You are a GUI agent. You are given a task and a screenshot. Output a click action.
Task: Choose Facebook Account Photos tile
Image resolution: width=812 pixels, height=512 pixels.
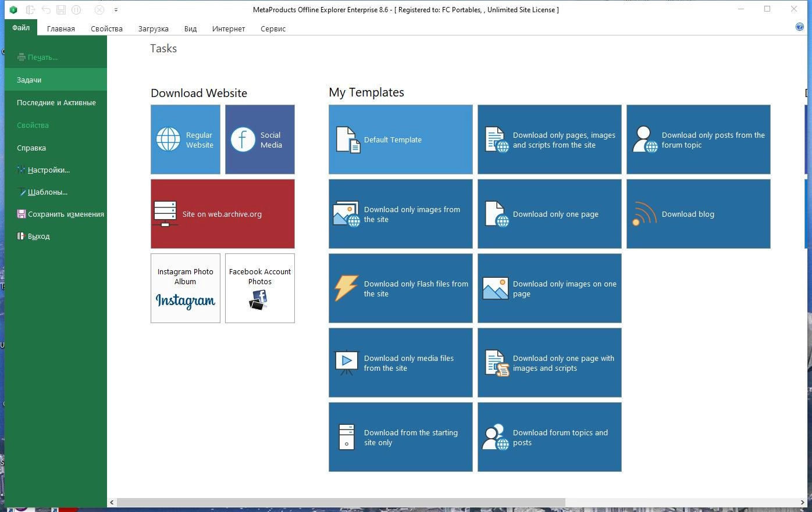[260, 288]
